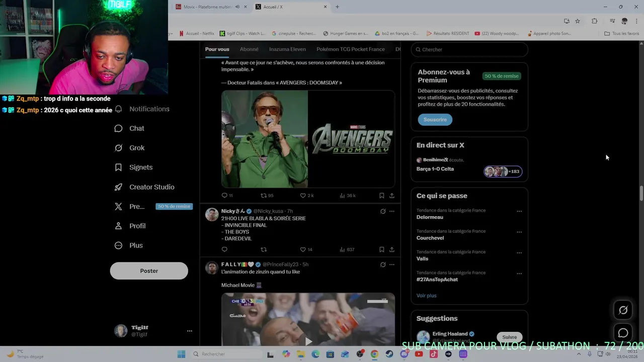Open the Profil person icon

(118, 226)
